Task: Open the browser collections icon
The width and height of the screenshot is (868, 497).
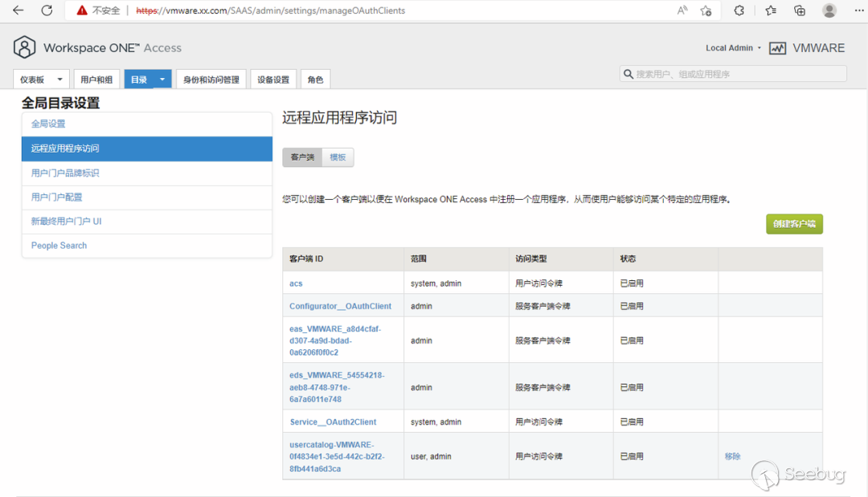Action: coord(800,10)
